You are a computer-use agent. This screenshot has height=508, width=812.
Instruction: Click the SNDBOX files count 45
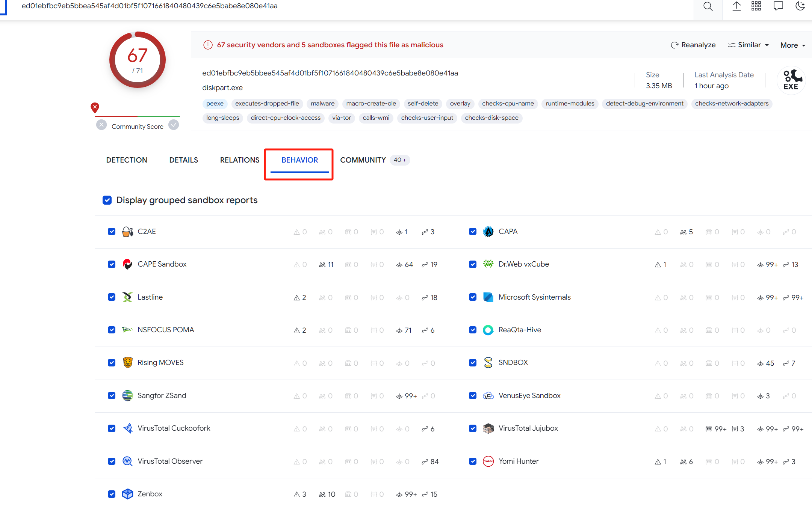coord(766,363)
